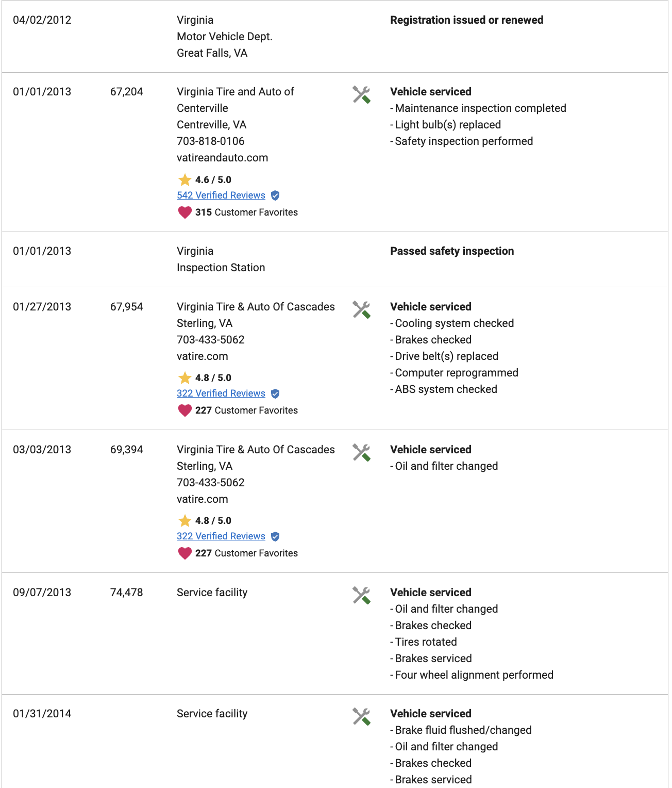Click vatire.com under 01/27/2013 entry
Viewport: 672px width, 788px height.
click(203, 356)
